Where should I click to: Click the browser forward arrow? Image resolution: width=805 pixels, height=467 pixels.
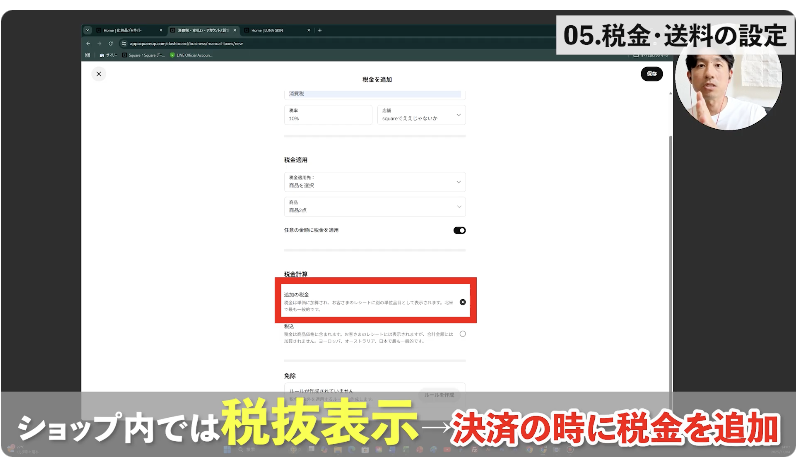pos(101,43)
